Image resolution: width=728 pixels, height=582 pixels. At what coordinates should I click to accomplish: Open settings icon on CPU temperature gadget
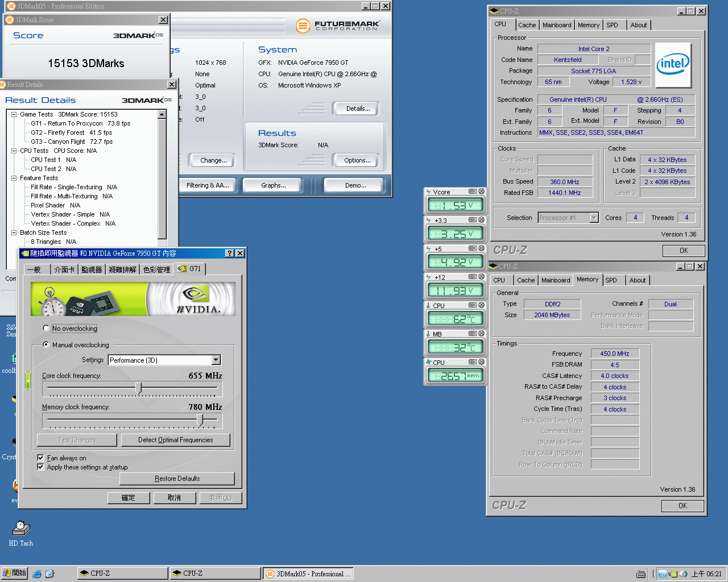473,305
